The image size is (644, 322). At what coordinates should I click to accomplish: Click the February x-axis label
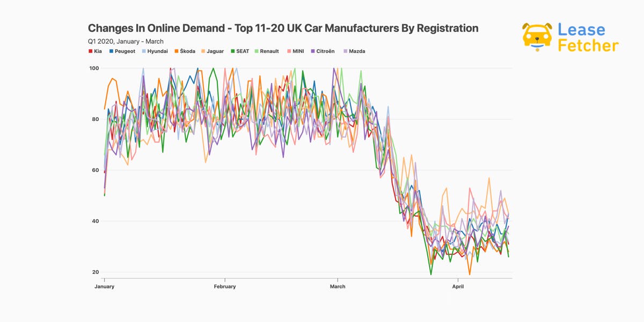[x=225, y=287]
